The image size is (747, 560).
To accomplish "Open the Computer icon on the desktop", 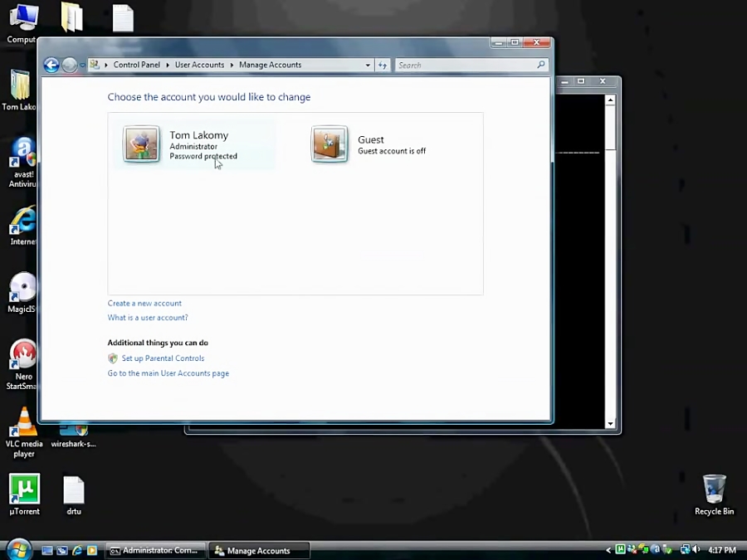I will click(23, 17).
